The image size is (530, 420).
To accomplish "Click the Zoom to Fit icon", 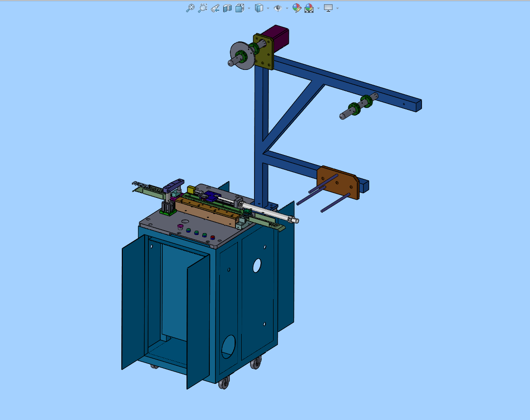I will (x=190, y=8).
